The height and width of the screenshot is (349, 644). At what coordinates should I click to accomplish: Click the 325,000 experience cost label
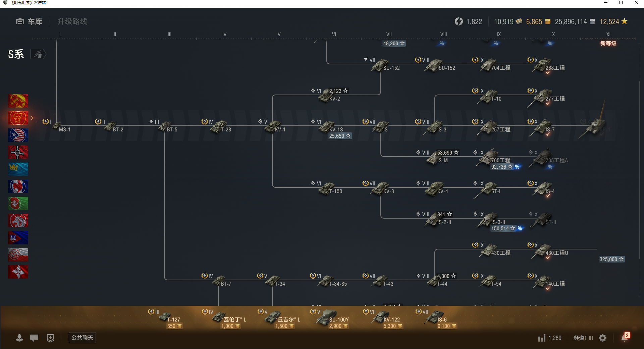pos(612,259)
